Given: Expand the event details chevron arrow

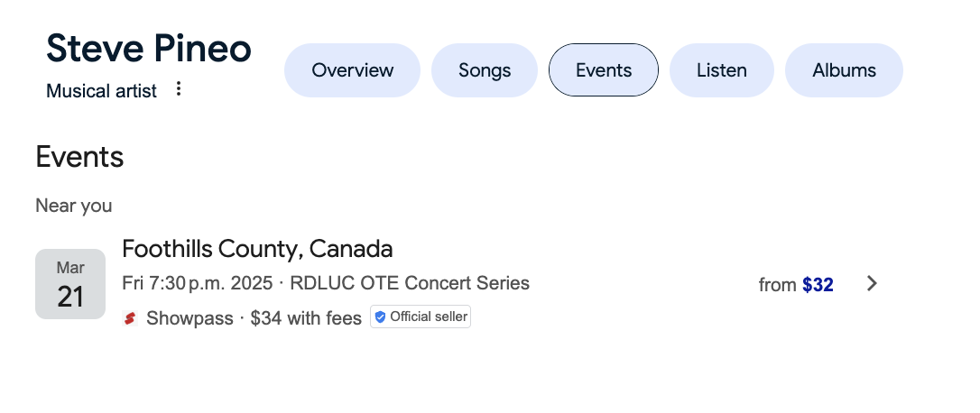Looking at the screenshot, I should [x=872, y=284].
